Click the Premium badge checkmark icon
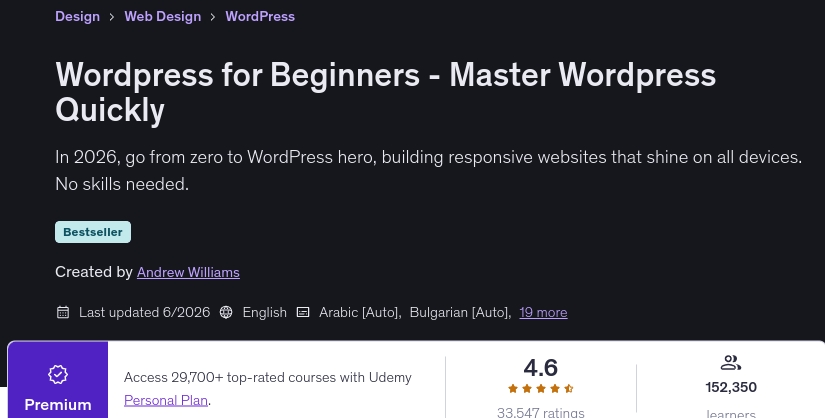Viewport: 825px width, 418px height. (x=58, y=374)
